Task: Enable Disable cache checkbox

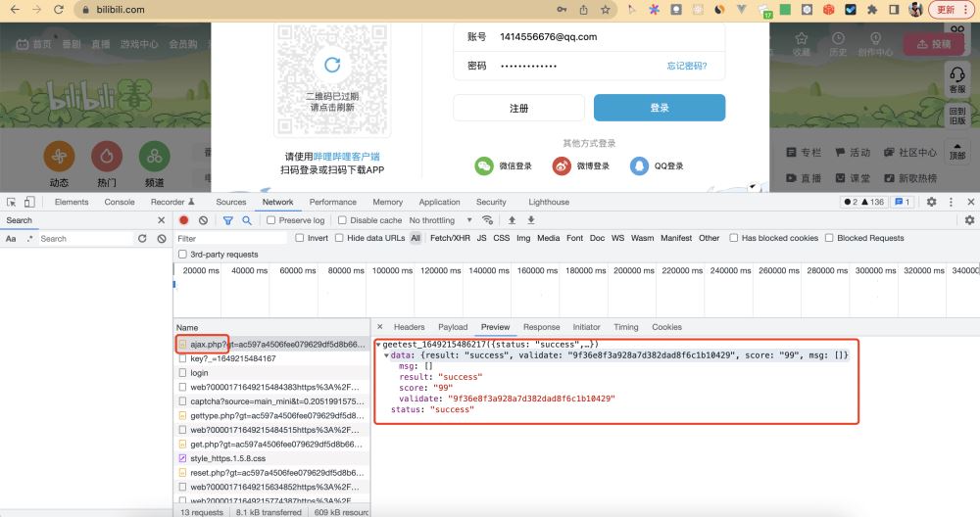Action: [342, 220]
